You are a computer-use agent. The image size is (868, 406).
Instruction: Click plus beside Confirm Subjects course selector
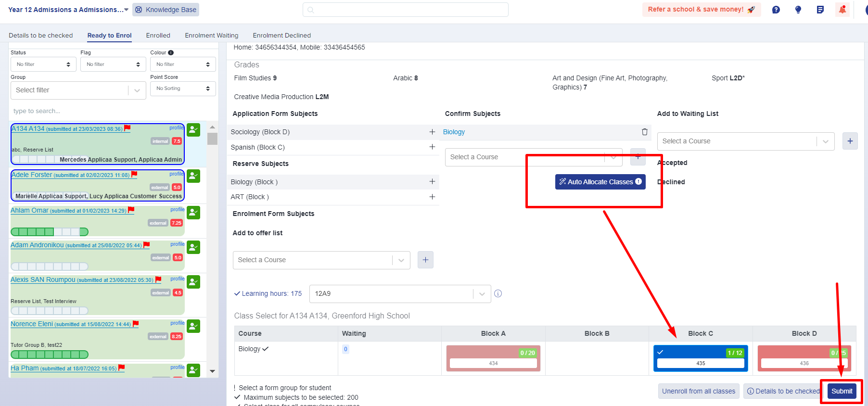638,157
